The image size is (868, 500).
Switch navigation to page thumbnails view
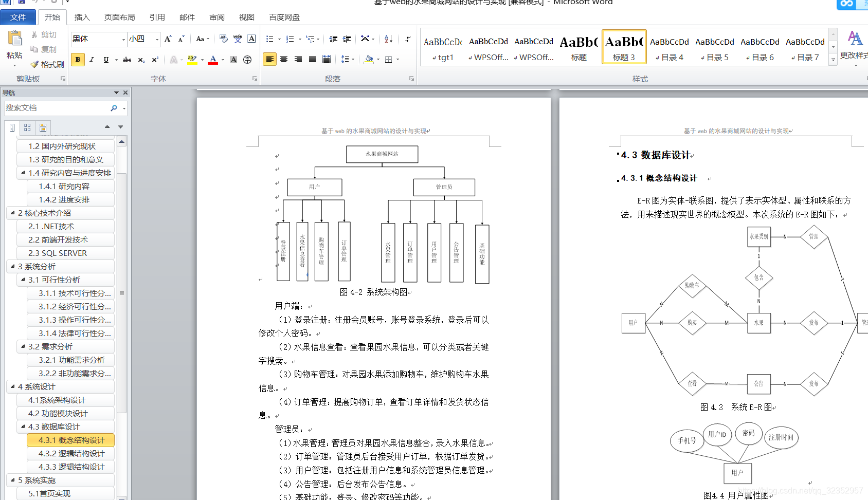[27, 127]
